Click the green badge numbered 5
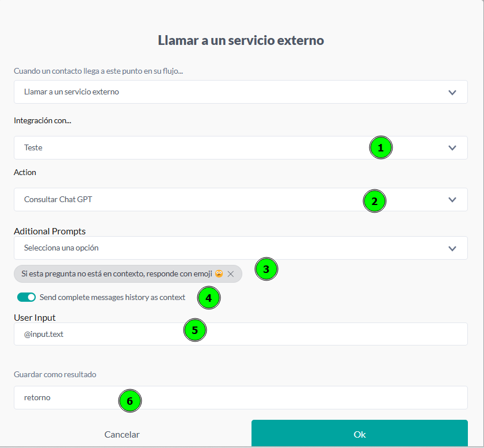This screenshot has height=448, width=484. 195,331
